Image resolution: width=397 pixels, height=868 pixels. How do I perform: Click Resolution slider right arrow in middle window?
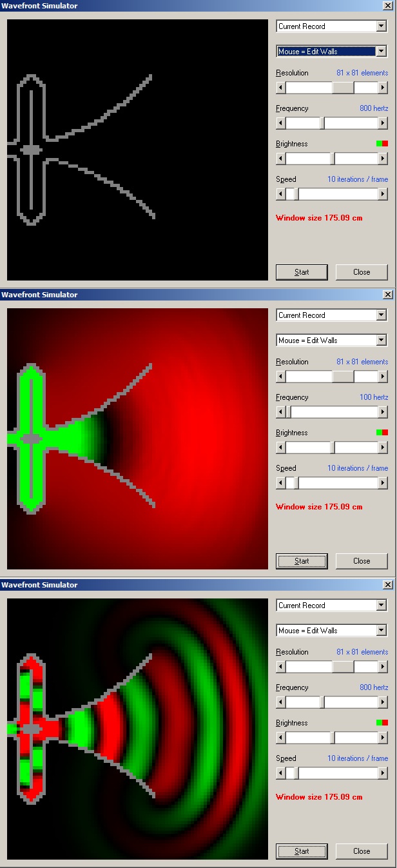point(383,377)
